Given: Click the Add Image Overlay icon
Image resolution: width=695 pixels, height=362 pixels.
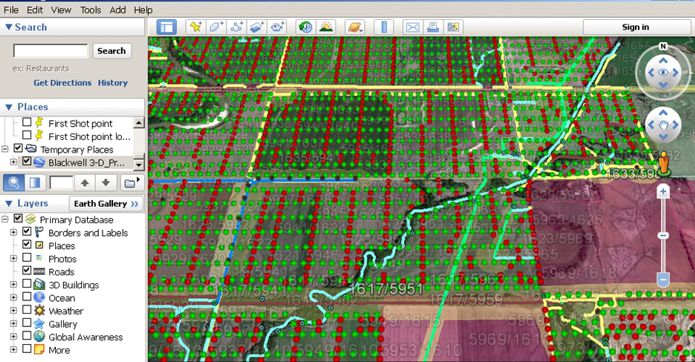Looking at the screenshot, I should tap(257, 27).
